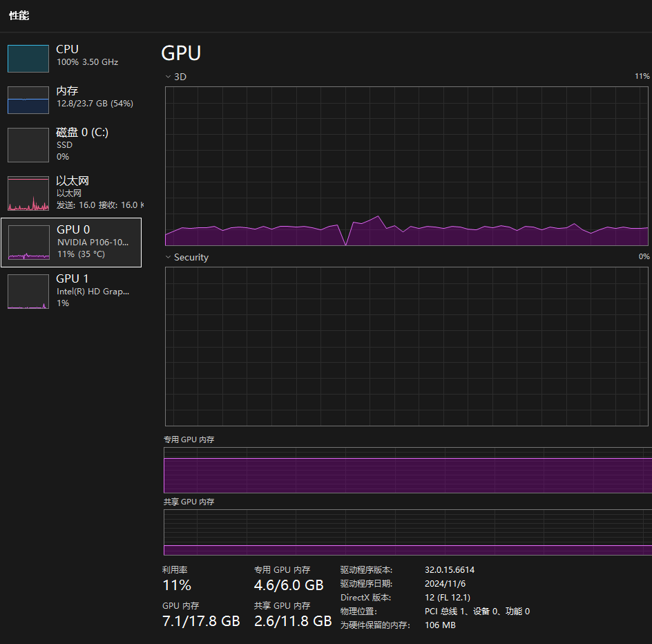This screenshot has width=652, height=644.
Task: Select 磁盘 0 (C:) SSD panel
Action: tap(73, 144)
